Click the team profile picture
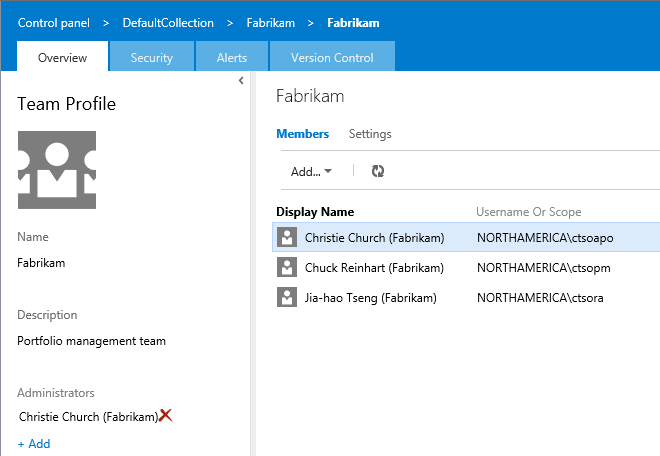The image size is (660, 456). point(57,170)
